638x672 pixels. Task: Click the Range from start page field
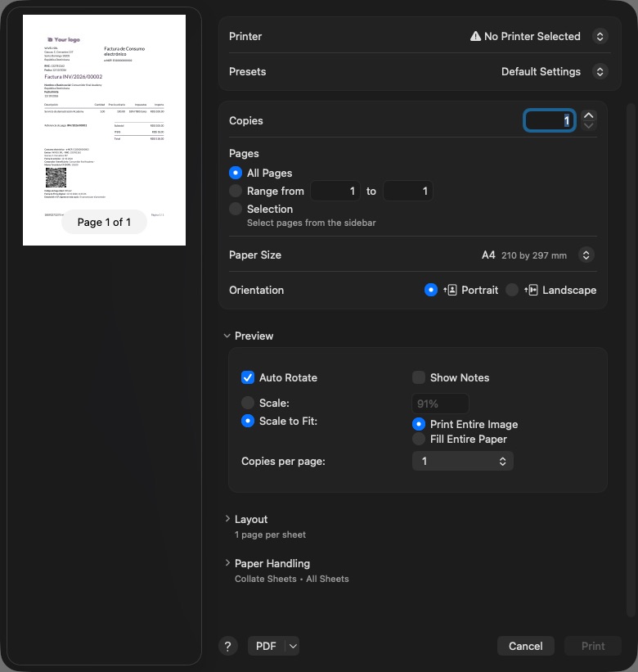[x=335, y=191]
